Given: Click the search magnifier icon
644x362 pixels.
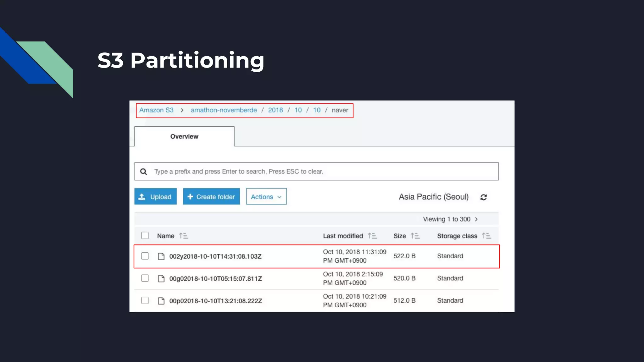Looking at the screenshot, I should (x=143, y=172).
